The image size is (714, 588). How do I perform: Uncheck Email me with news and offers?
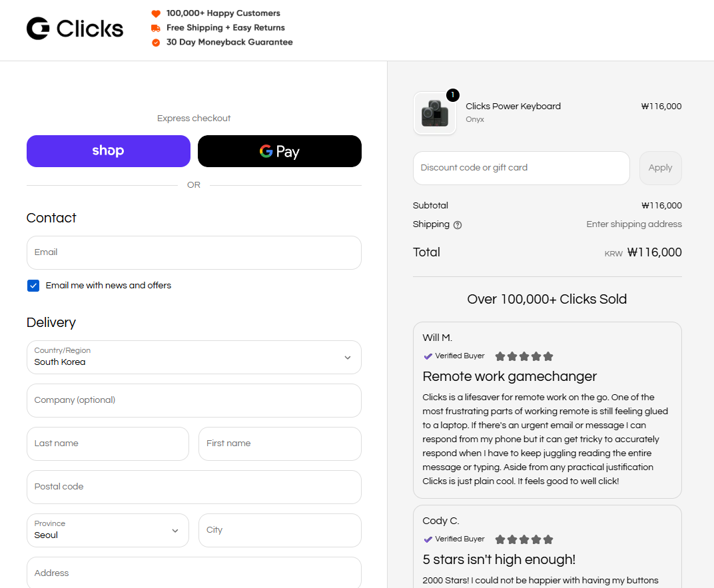[33, 286]
